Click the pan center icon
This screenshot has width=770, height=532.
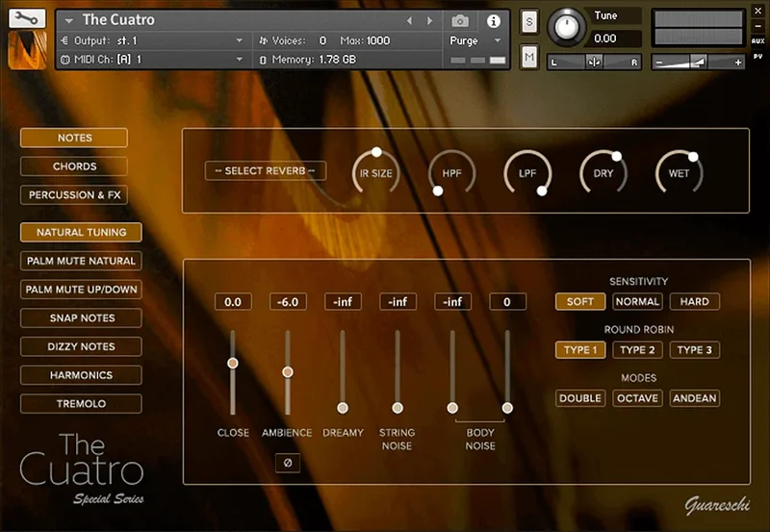click(x=594, y=62)
